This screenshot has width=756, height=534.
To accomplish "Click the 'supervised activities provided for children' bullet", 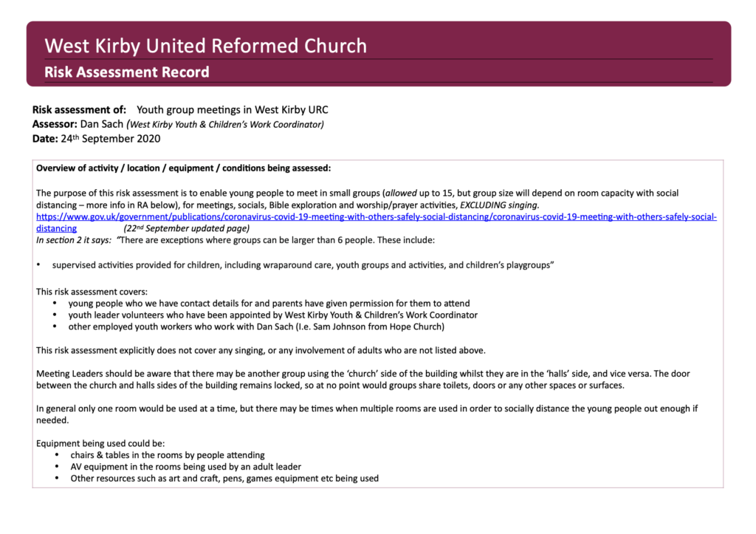I will coord(303,265).
